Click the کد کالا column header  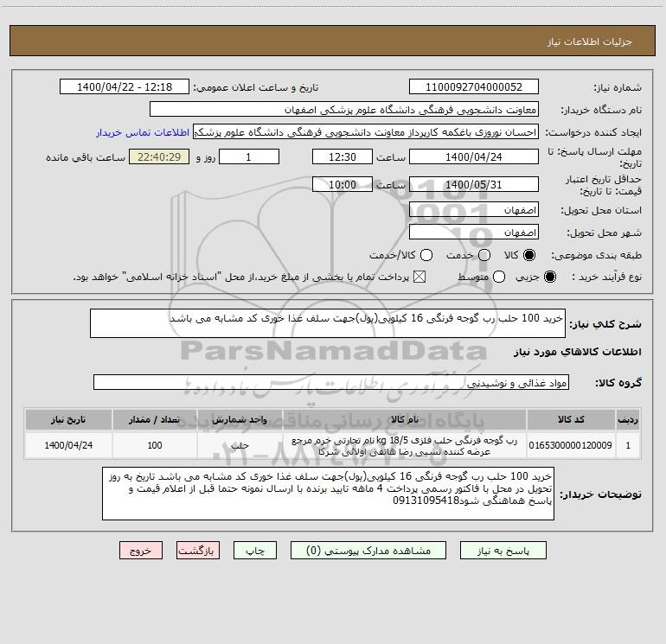tap(571, 420)
